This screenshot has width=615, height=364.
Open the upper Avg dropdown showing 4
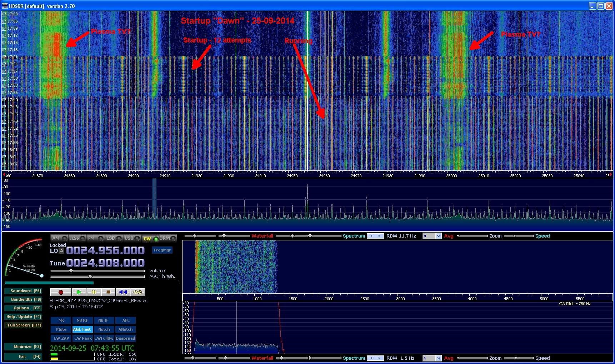(x=432, y=236)
